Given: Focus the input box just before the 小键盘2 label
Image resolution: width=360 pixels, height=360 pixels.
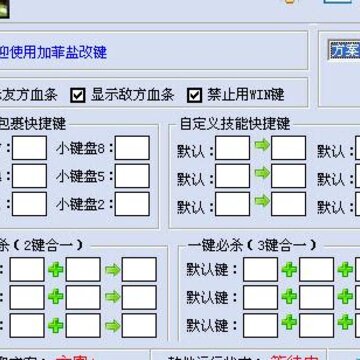Looking at the screenshot, I should coord(29,204).
